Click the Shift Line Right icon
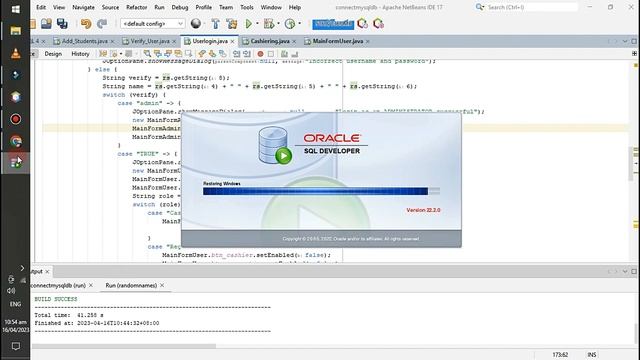The height and width of the screenshot is (360, 640). 247,54
